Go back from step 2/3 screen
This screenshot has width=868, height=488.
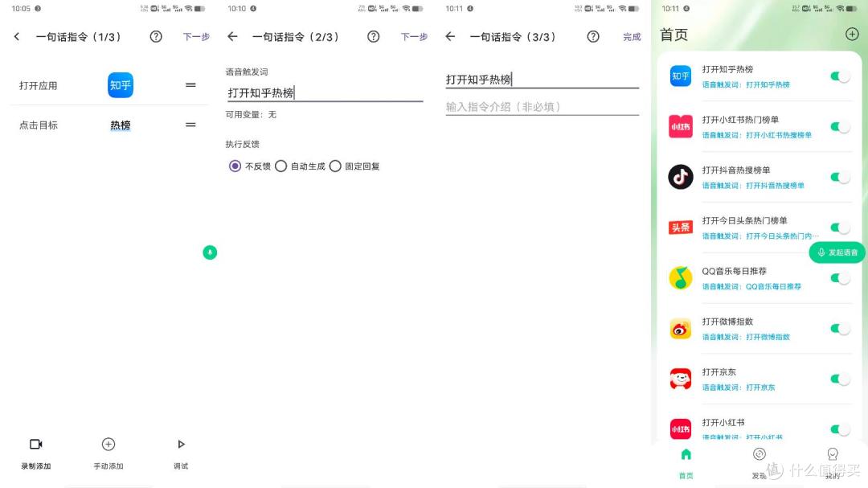coord(232,36)
